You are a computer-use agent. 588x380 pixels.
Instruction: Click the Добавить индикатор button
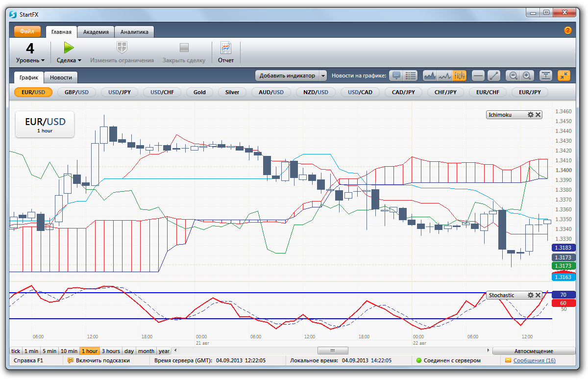point(287,76)
